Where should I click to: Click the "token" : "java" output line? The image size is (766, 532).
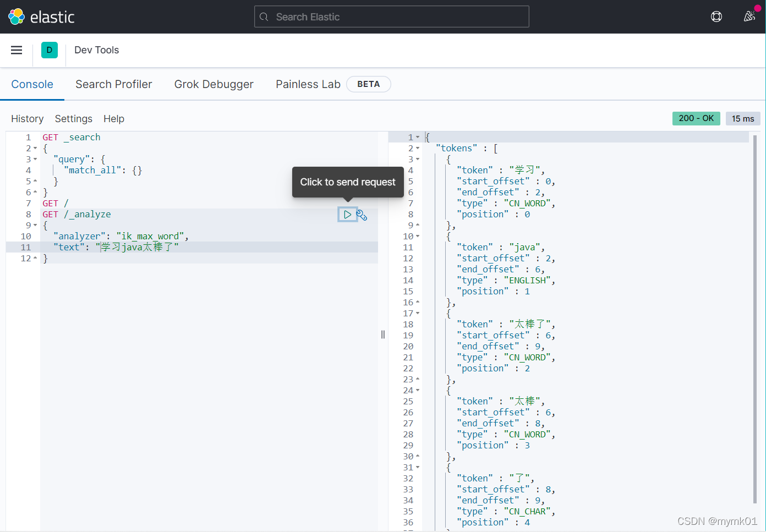click(x=501, y=248)
